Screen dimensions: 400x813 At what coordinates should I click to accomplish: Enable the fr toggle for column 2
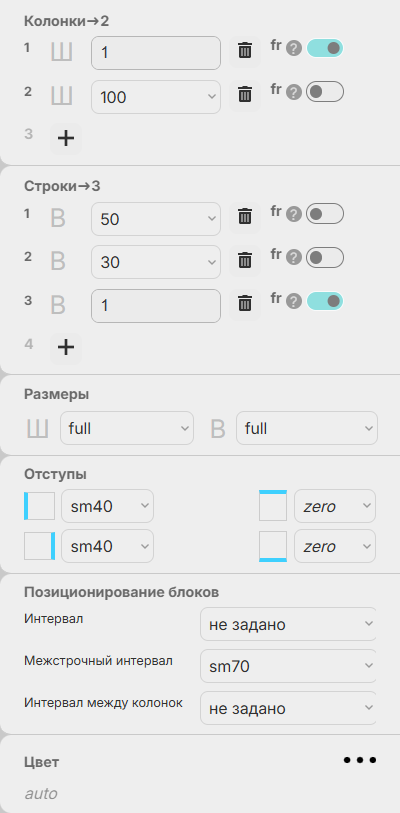[x=325, y=92]
